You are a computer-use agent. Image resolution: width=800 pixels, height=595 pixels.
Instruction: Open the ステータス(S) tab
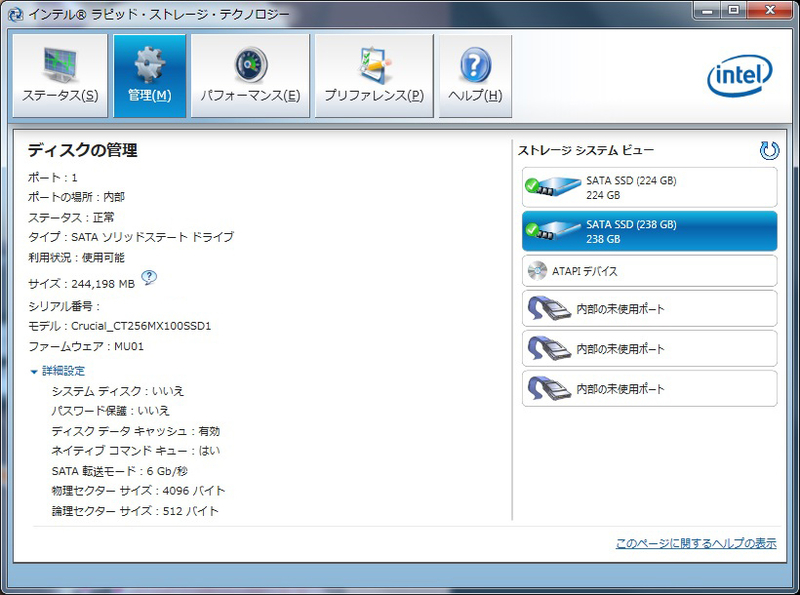pos(60,76)
